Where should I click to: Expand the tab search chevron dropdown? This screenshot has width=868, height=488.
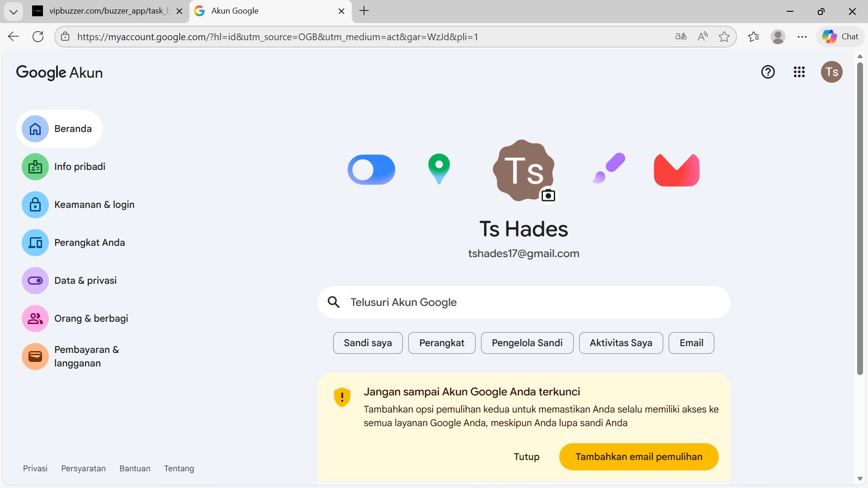point(13,11)
